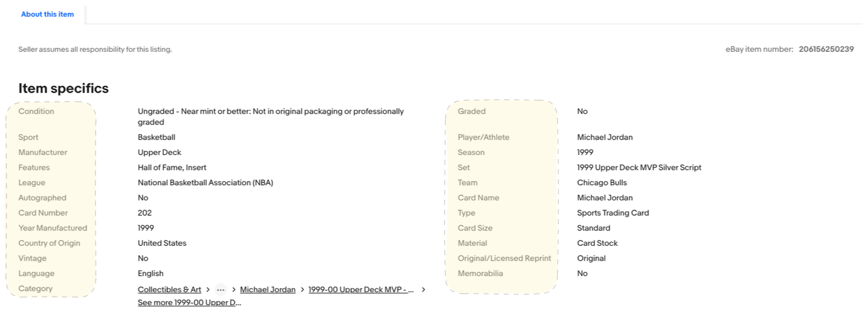Select card number value 202
Viewport: 868px width, 323px height.
(x=144, y=213)
